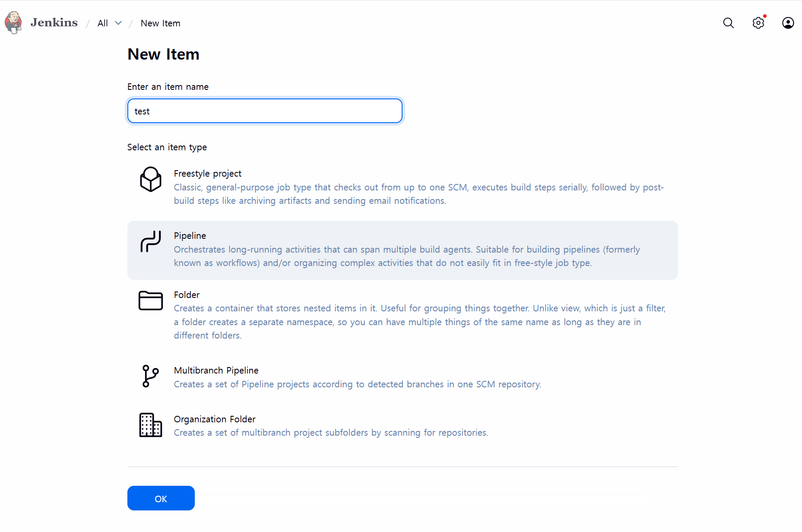Click the Pipeline description text
This screenshot has width=802, height=532.
coord(407,256)
